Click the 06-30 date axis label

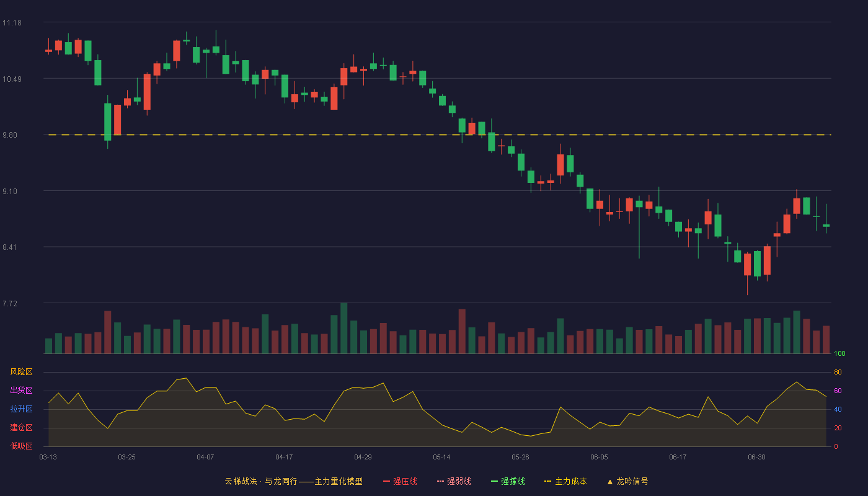coord(756,457)
